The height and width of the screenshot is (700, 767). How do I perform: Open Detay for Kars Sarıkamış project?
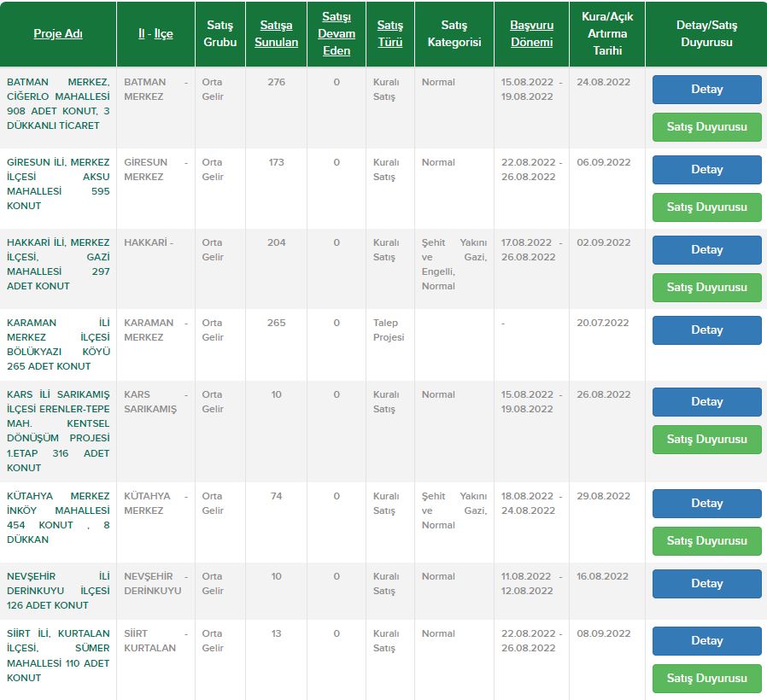point(706,402)
